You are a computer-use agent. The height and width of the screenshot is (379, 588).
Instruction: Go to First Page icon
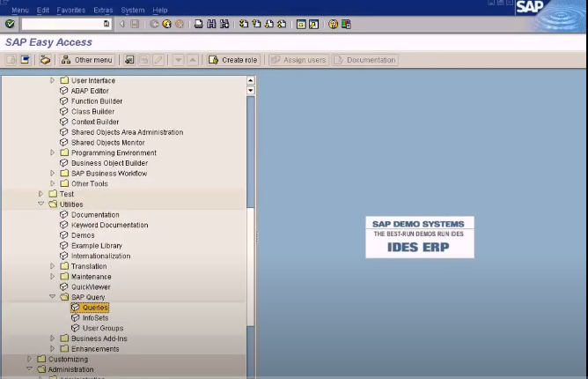[244, 24]
